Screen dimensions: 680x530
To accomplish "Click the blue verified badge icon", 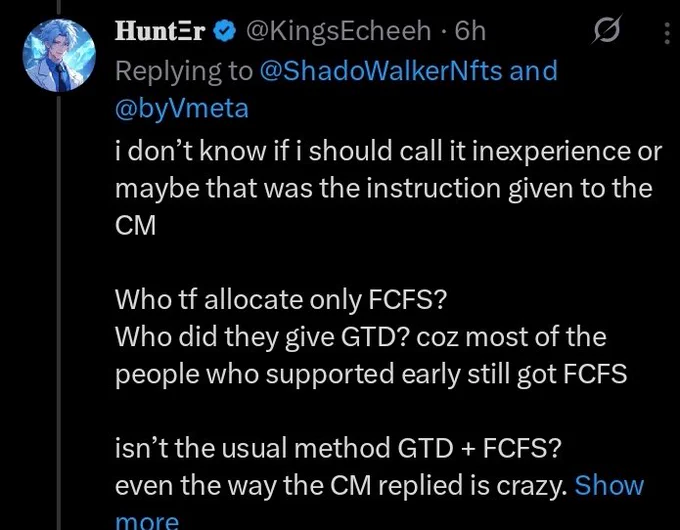I will pos(224,32).
